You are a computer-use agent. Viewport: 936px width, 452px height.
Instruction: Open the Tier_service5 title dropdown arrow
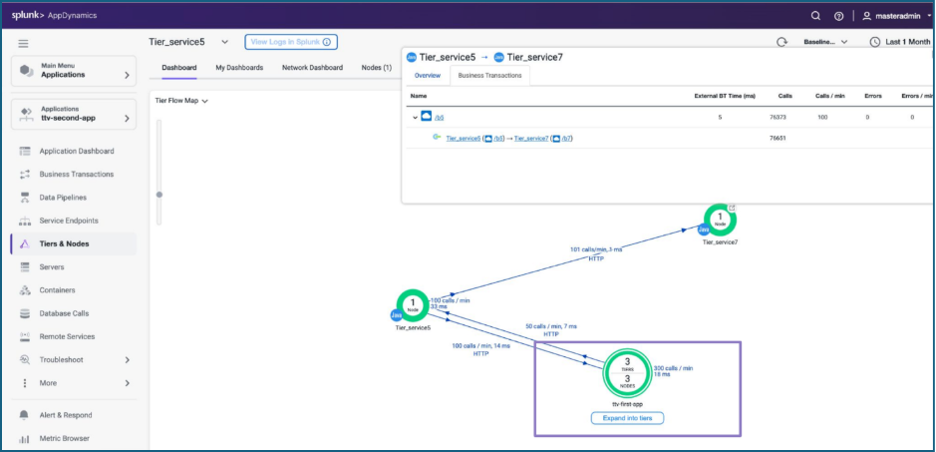pyautogui.click(x=224, y=42)
